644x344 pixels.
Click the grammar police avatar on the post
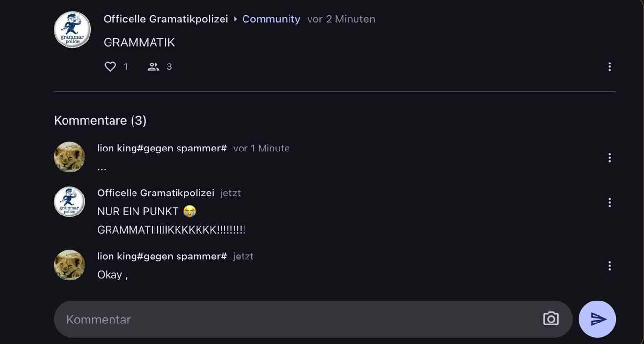pyautogui.click(x=72, y=30)
